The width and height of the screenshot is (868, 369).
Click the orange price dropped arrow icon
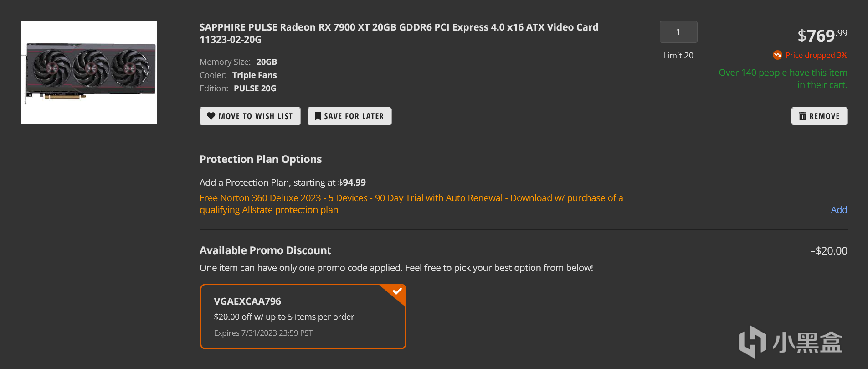[777, 55]
